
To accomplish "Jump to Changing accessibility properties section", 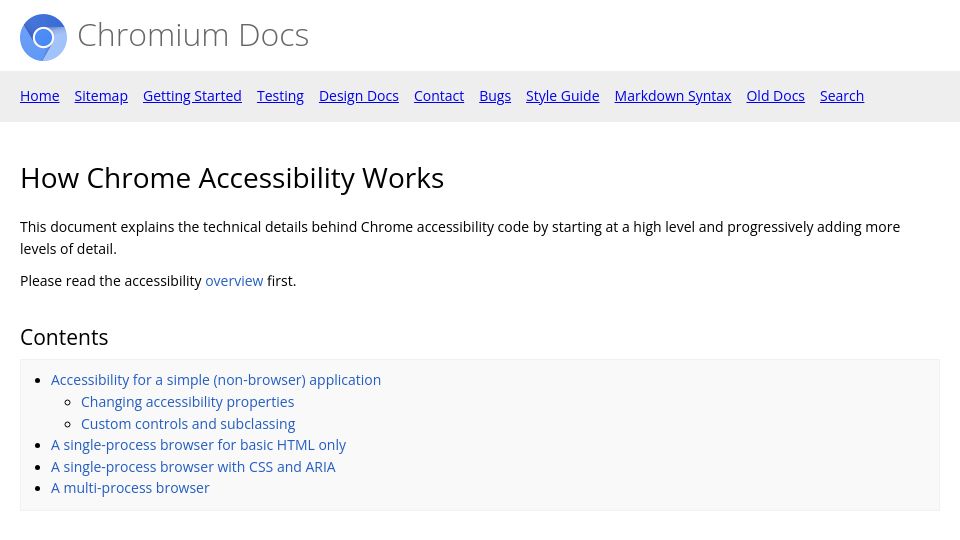I will click(187, 402).
